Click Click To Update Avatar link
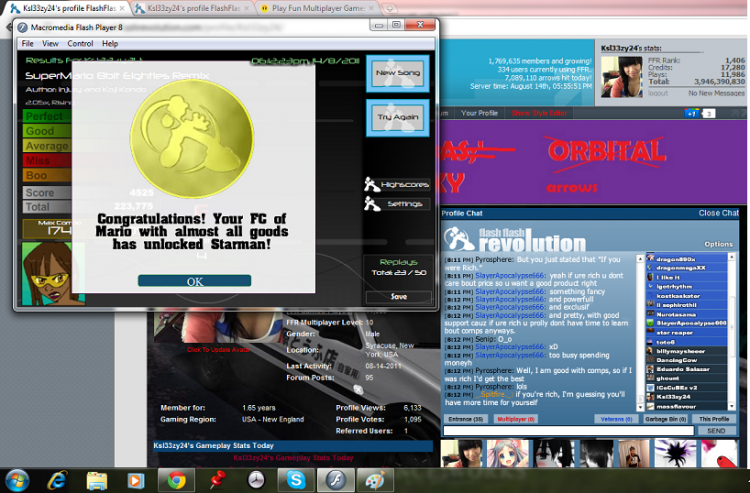Image resolution: width=750 pixels, height=493 pixels. [218, 350]
